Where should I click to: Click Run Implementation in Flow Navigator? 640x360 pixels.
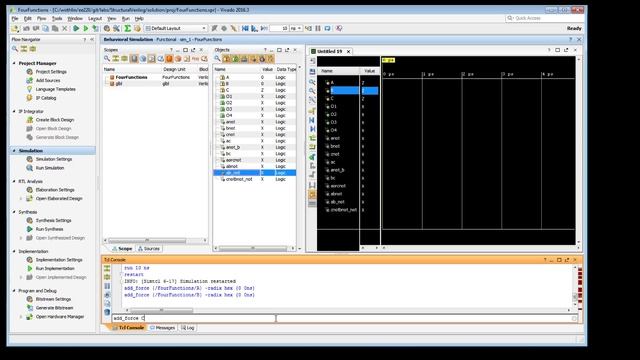[55, 269]
